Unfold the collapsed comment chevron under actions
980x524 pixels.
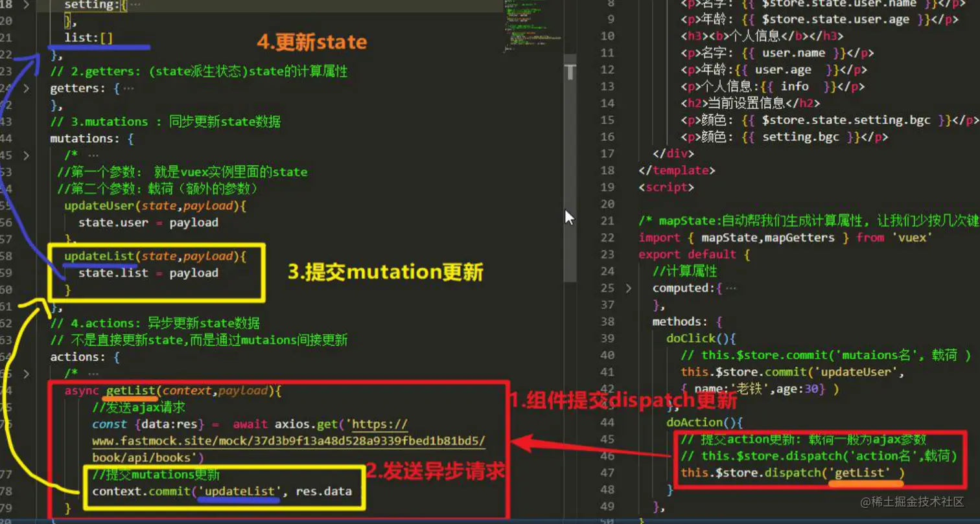tap(26, 374)
